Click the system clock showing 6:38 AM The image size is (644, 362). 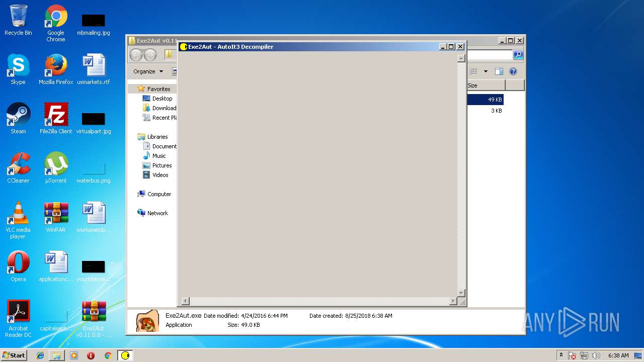click(x=618, y=355)
